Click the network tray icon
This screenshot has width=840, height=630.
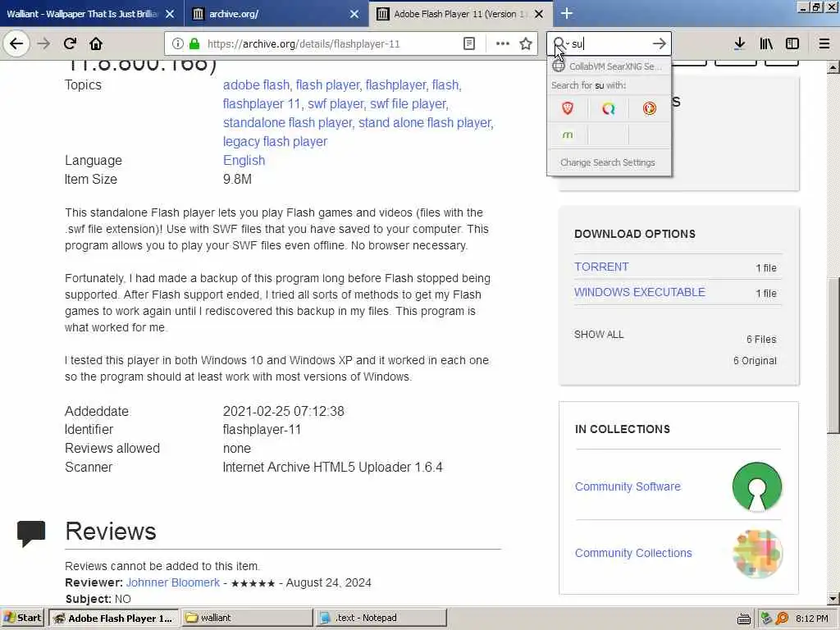766,619
